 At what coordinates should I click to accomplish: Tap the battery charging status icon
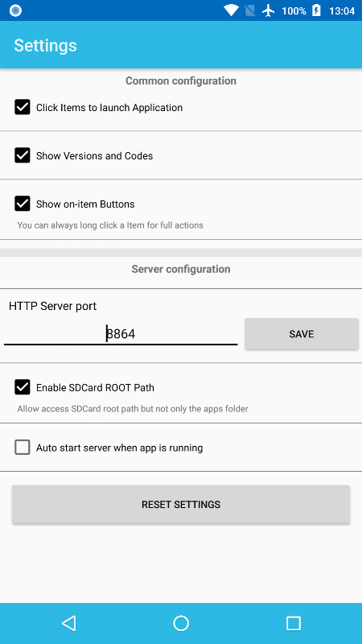coord(316,10)
